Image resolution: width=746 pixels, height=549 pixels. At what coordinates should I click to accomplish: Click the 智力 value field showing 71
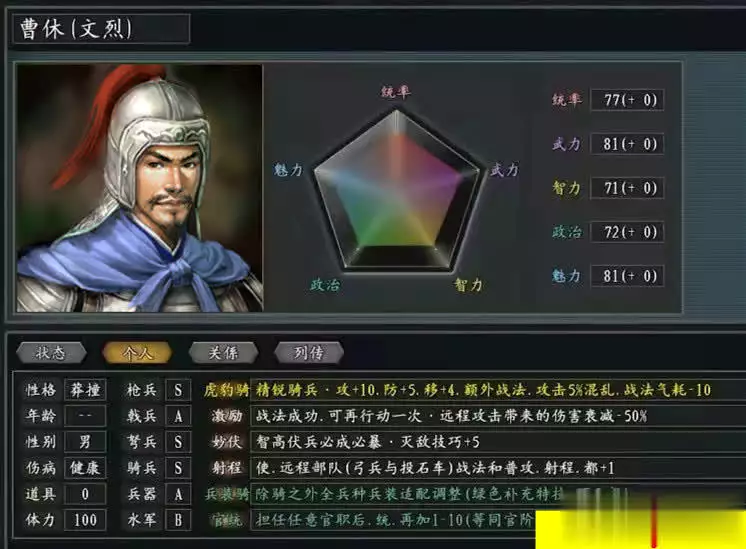click(x=627, y=188)
